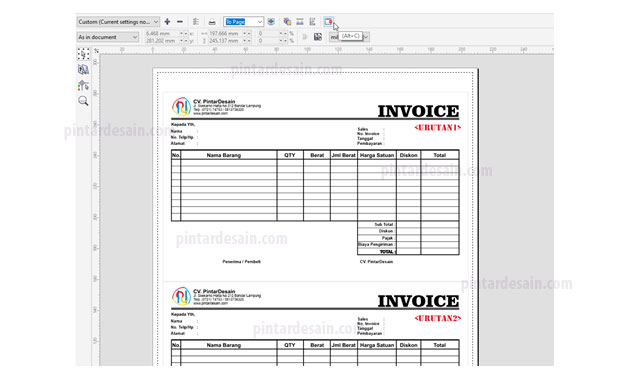Click the Penerima / Pembeli signature label
630x380 pixels.
(x=241, y=262)
